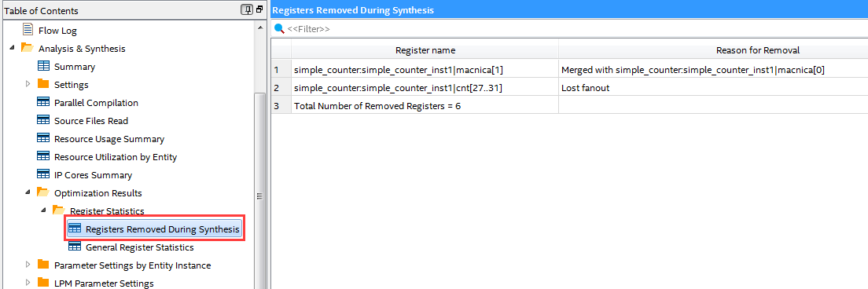Click the LPM Parameter Settings folder icon

[x=43, y=283]
